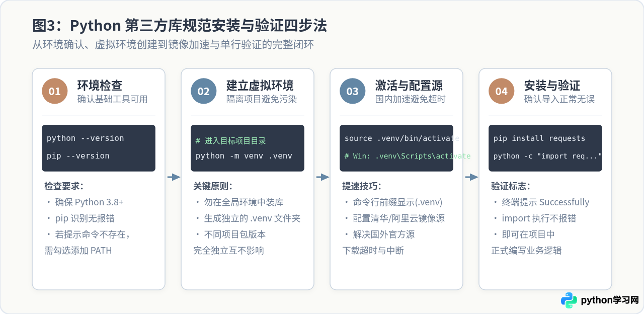This screenshot has height=314, width=644.
Task: Click the subtitle beginning '从环境确认、虚拟环境创建'
Action: click(173, 44)
